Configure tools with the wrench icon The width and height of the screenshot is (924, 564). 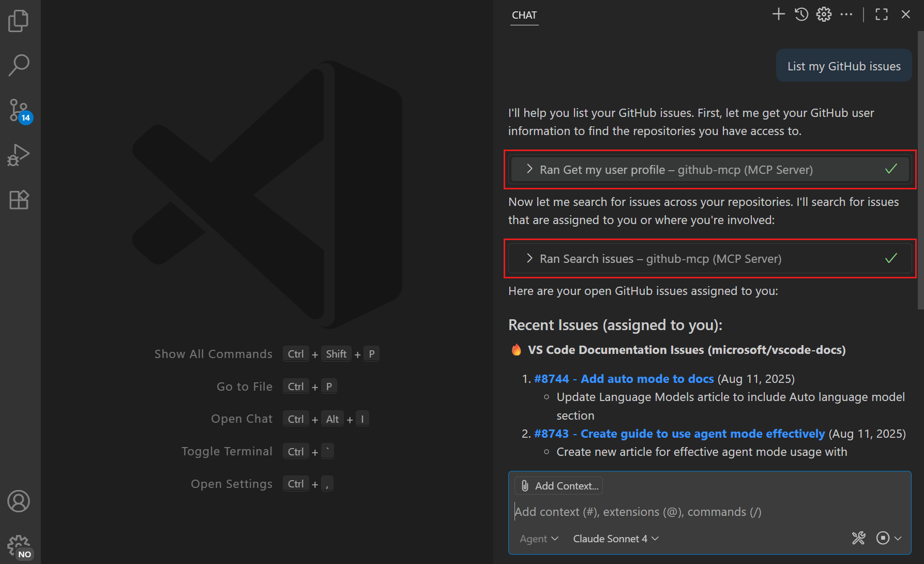(x=858, y=538)
